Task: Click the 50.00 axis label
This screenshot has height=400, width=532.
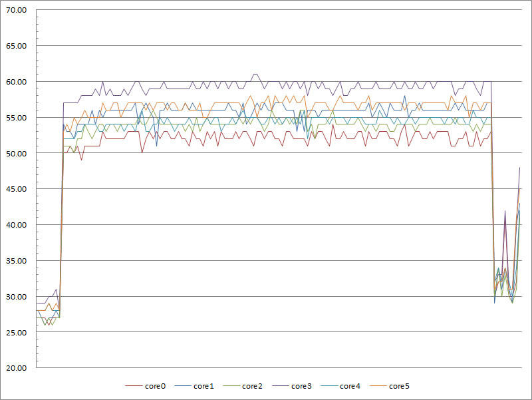Action: [x=16, y=154]
